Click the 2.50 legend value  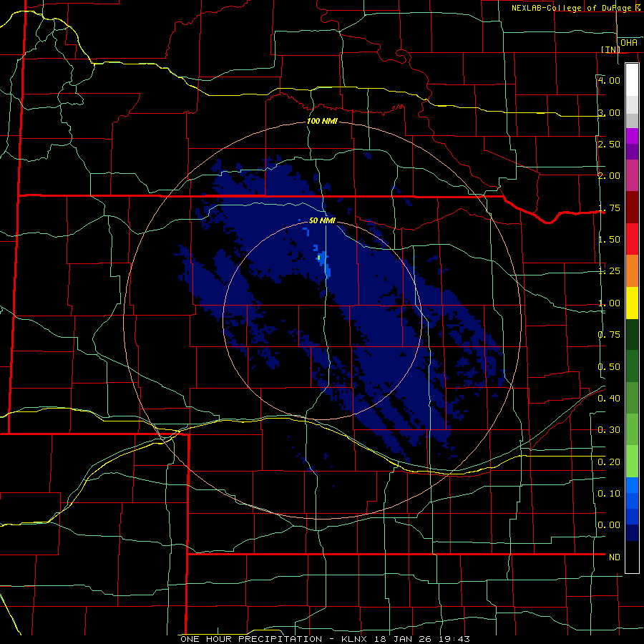(609, 144)
